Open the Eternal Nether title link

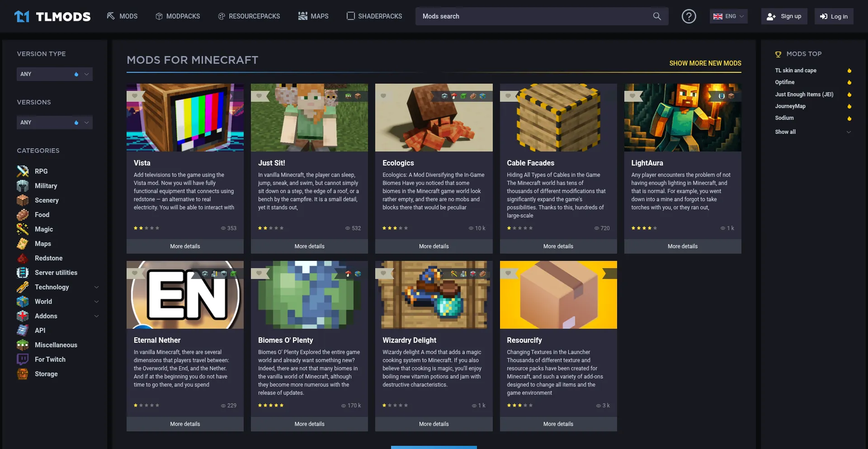tap(157, 340)
